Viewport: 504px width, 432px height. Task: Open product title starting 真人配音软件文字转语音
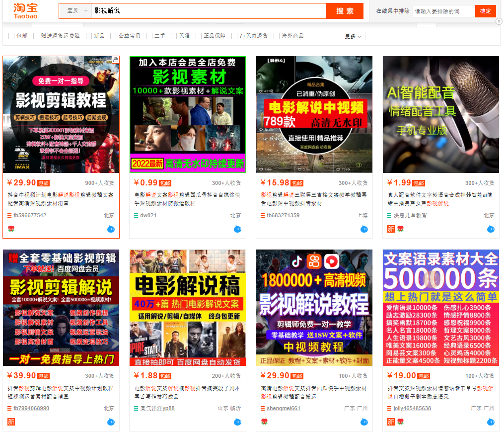440,199
